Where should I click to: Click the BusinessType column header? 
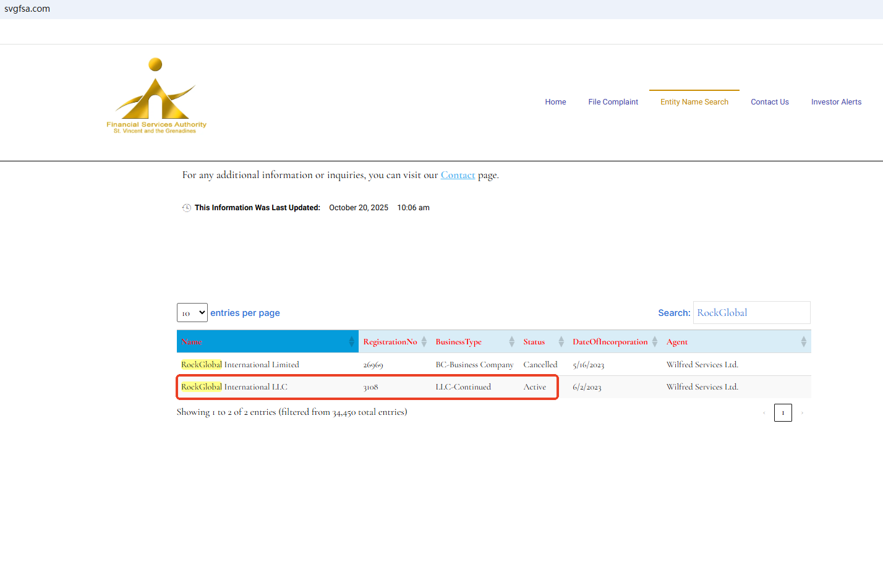[475, 341]
